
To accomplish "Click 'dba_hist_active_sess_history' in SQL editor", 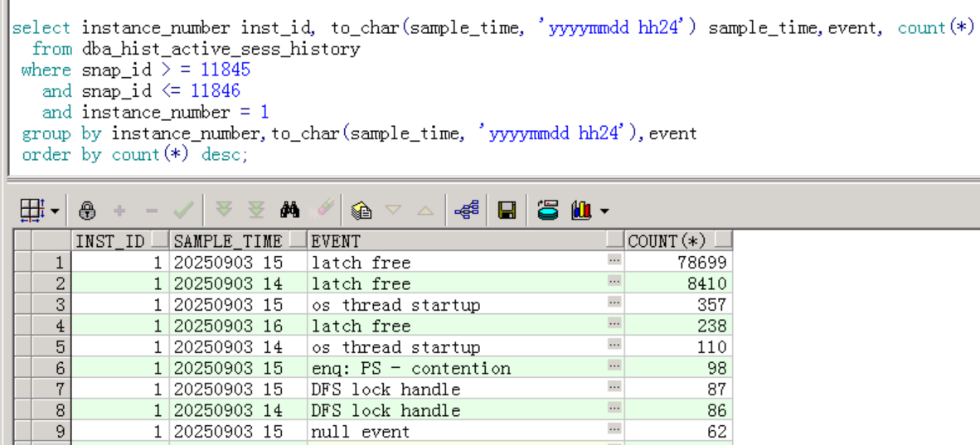I will coord(221,49).
